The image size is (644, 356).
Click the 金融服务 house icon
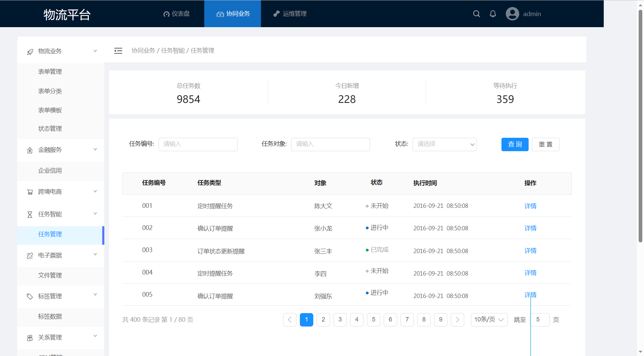[30, 150]
